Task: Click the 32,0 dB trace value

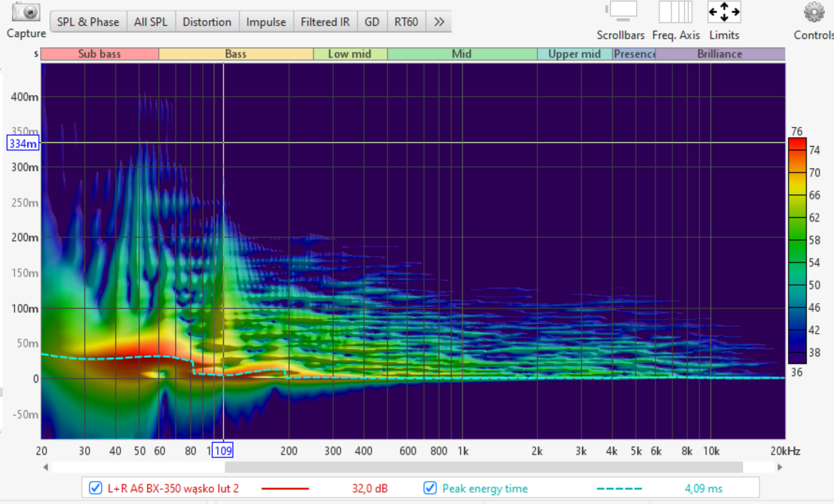Action: 370,488
